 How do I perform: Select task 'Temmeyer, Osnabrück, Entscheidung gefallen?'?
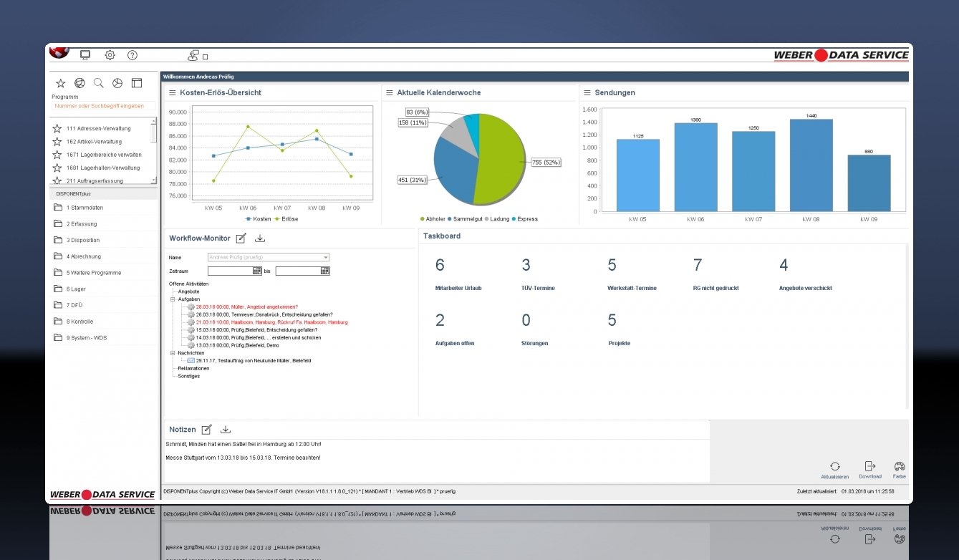pyautogui.click(x=264, y=314)
